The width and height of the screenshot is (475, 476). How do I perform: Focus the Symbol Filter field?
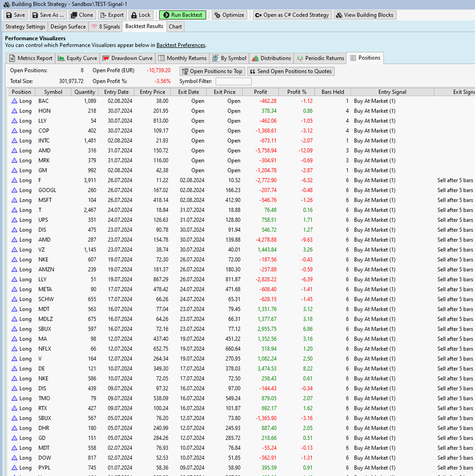tap(233, 81)
